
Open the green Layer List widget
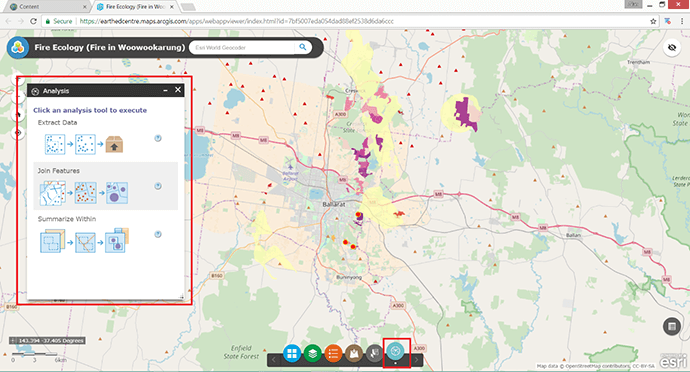312,353
